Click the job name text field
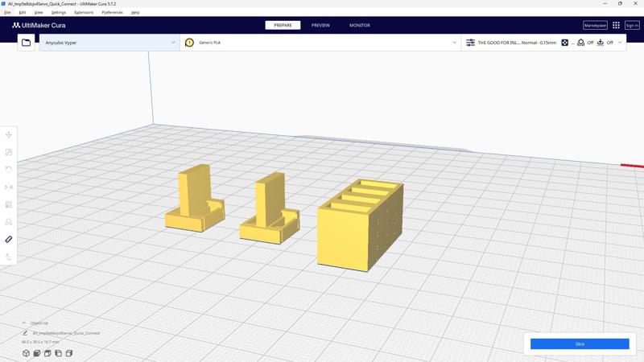This screenshot has height=362, width=644. (66, 333)
